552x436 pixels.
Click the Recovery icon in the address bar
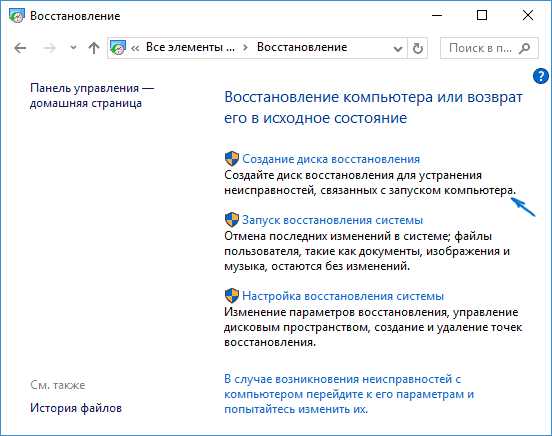coord(118,47)
